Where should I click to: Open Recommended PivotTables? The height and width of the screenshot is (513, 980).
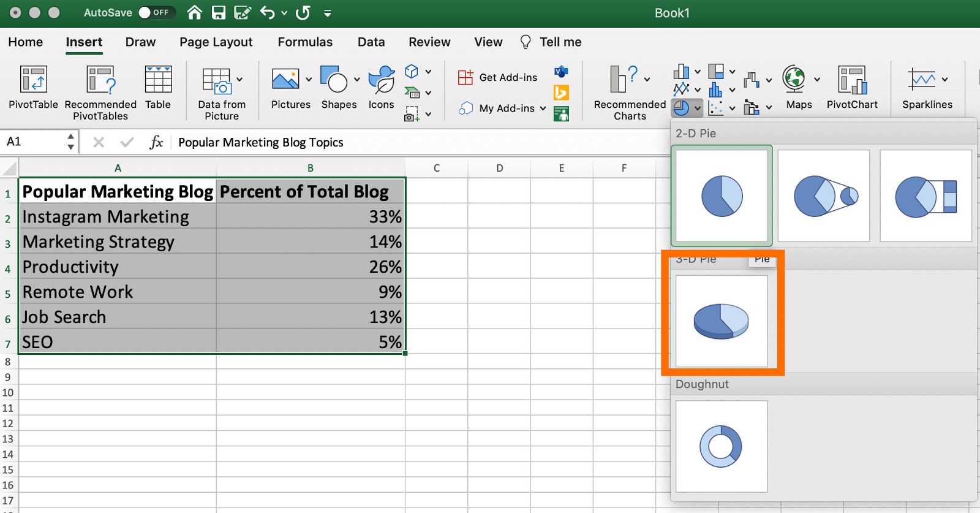[100, 93]
